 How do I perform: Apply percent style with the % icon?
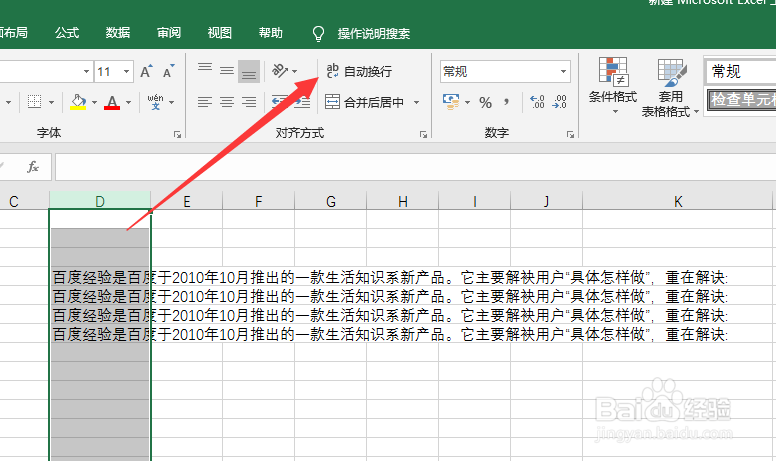coord(485,102)
